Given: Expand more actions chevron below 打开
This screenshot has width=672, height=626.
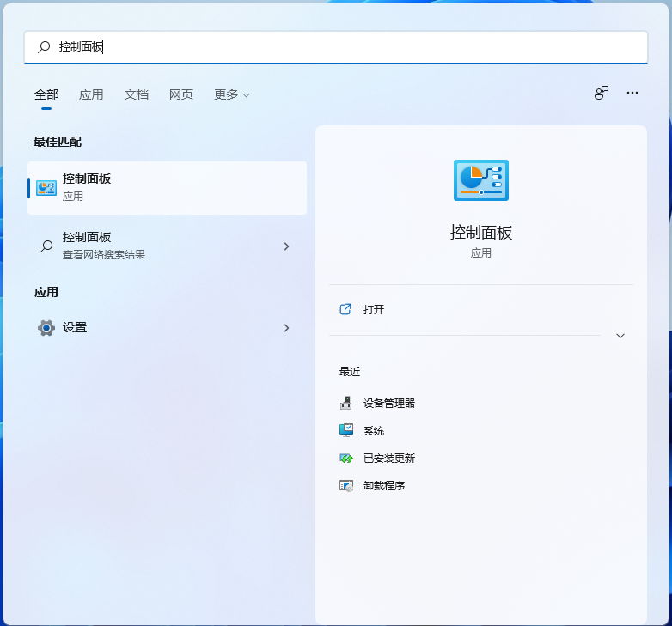Looking at the screenshot, I should coord(620,336).
